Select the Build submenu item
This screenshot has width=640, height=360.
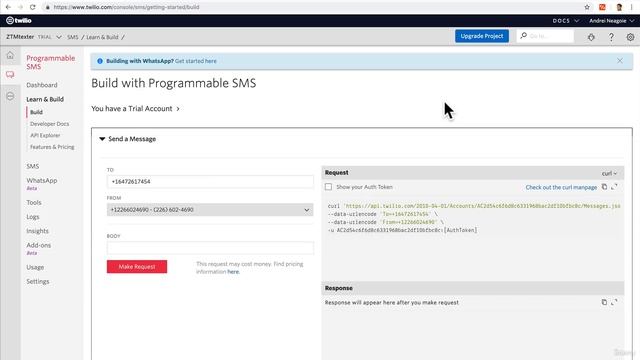36,112
